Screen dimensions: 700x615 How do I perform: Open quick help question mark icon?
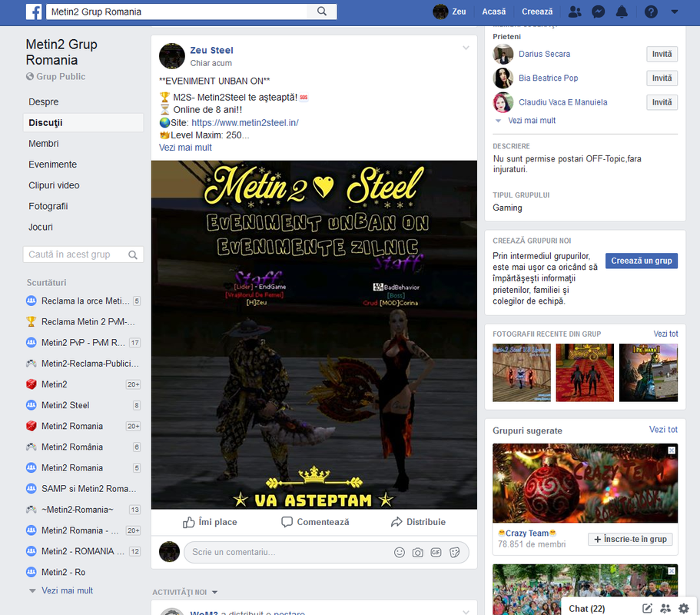tap(651, 12)
